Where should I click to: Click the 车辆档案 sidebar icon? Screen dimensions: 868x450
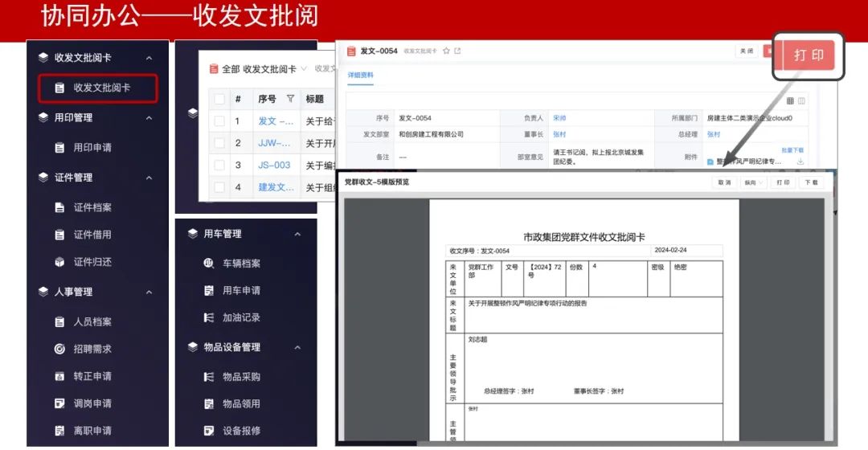pyautogui.click(x=208, y=264)
